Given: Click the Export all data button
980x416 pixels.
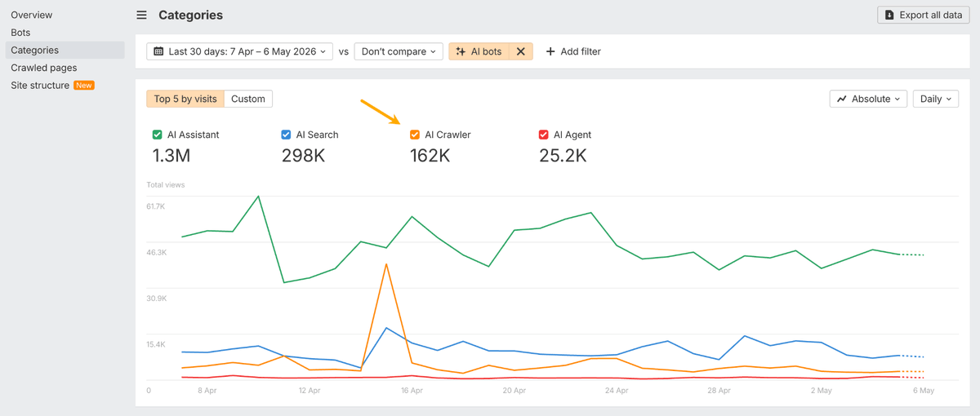Looking at the screenshot, I should [924, 15].
